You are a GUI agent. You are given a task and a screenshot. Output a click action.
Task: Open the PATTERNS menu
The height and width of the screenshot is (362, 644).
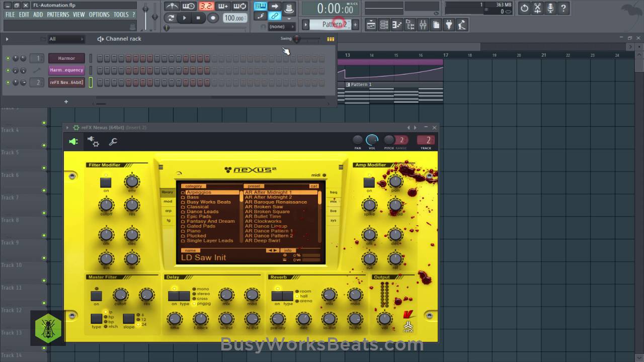click(58, 15)
